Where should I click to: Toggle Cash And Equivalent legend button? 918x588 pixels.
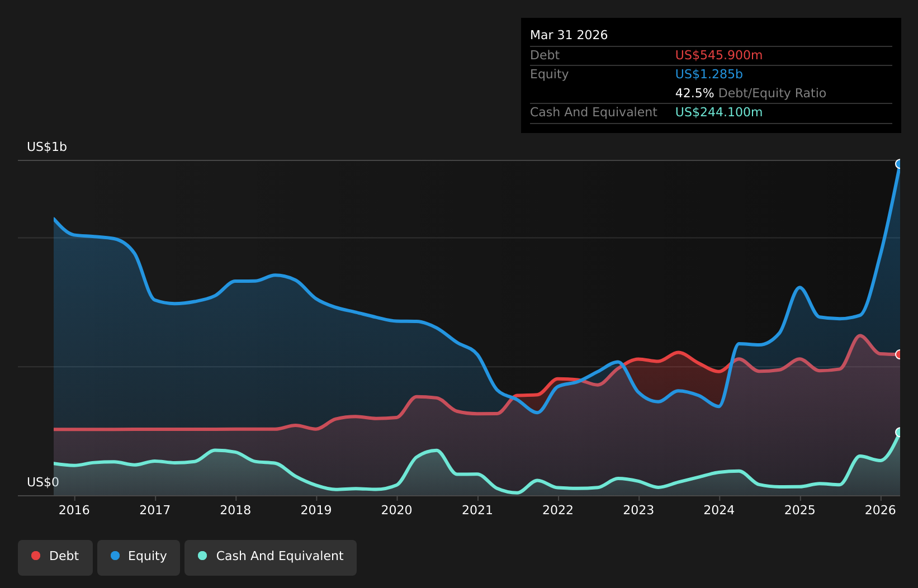click(x=271, y=557)
